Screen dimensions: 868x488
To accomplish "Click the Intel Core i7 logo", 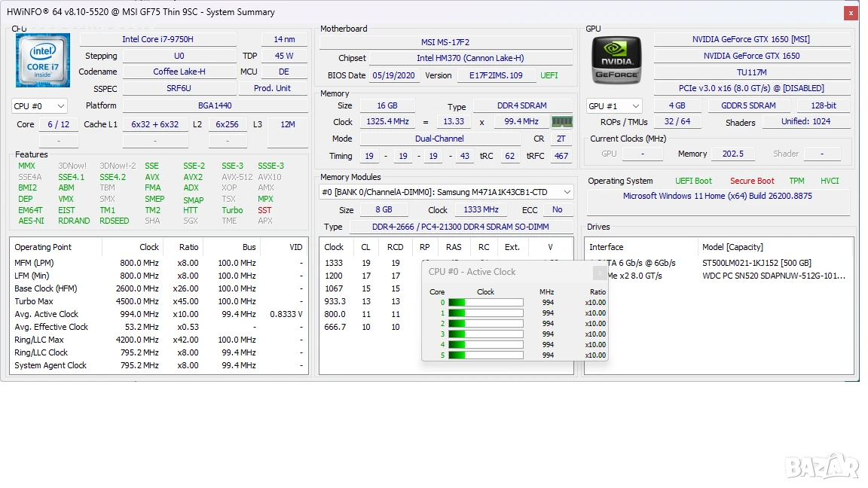I will point(43,59).
